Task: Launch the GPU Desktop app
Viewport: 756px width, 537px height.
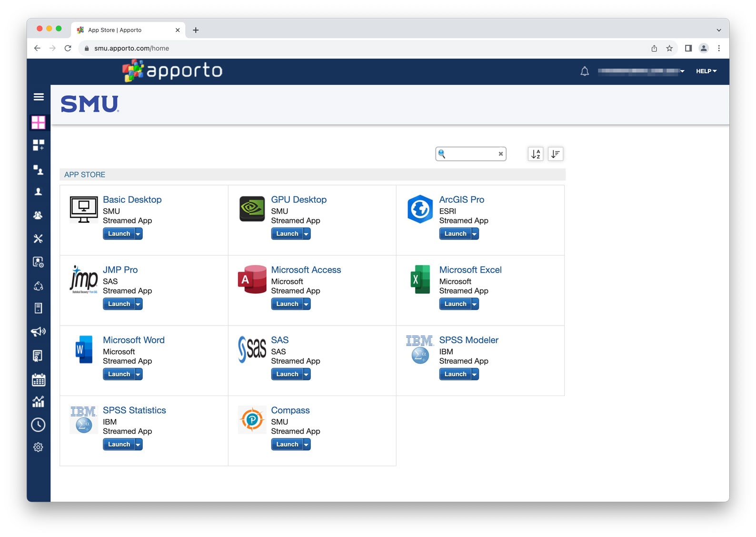Action: point(287,234)
